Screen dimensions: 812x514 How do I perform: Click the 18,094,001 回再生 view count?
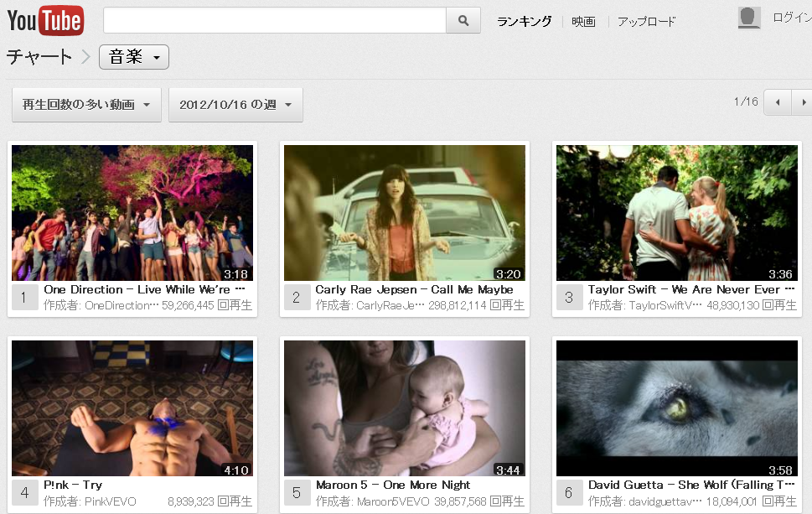[752, 501]
